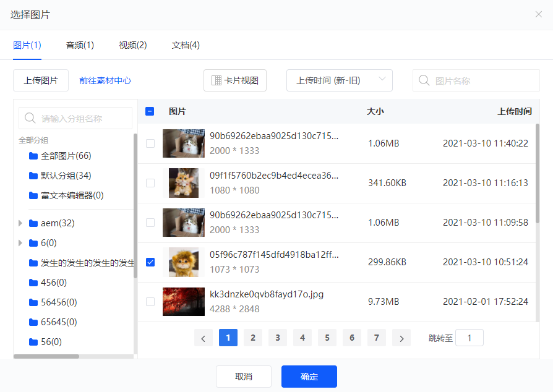Switch to the 文档(4) tab
The image size is (553, 392).
(x=186, y=45)
